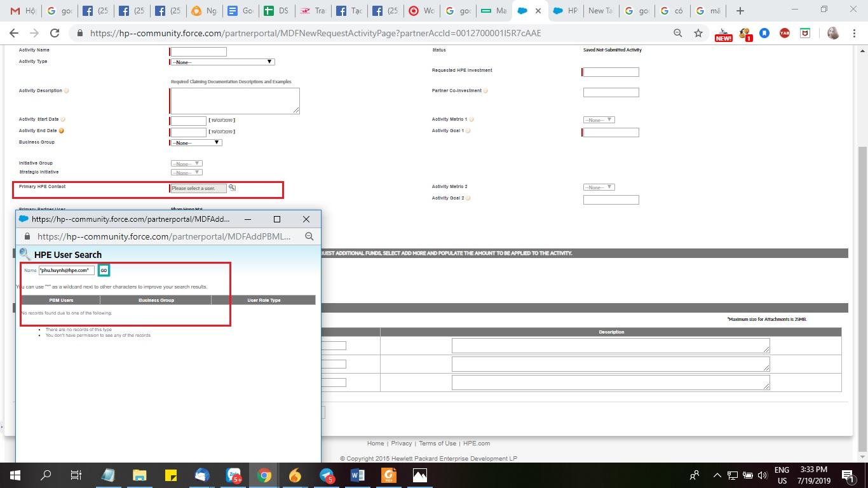The height and width of the screenshot is (488, 868).
Task: Click the Activity Description text area
Action: tap(234, 101)
